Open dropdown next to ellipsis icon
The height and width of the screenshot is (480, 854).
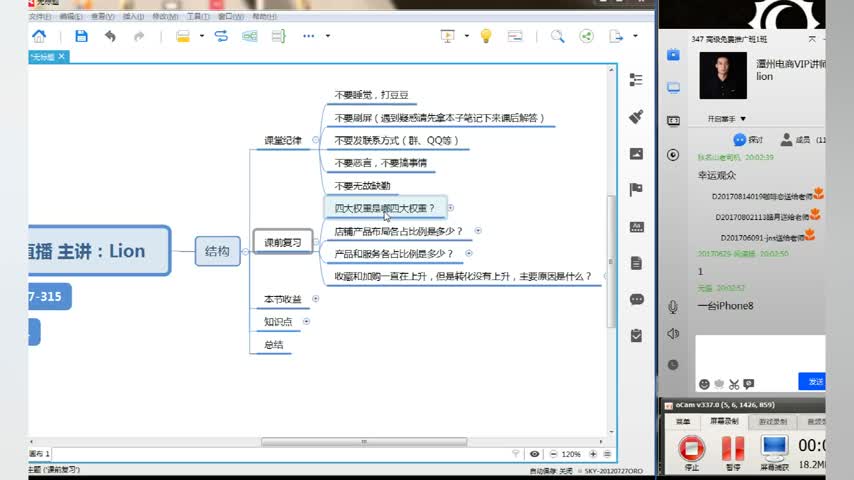pyautogui.click(x=328, y=36)
